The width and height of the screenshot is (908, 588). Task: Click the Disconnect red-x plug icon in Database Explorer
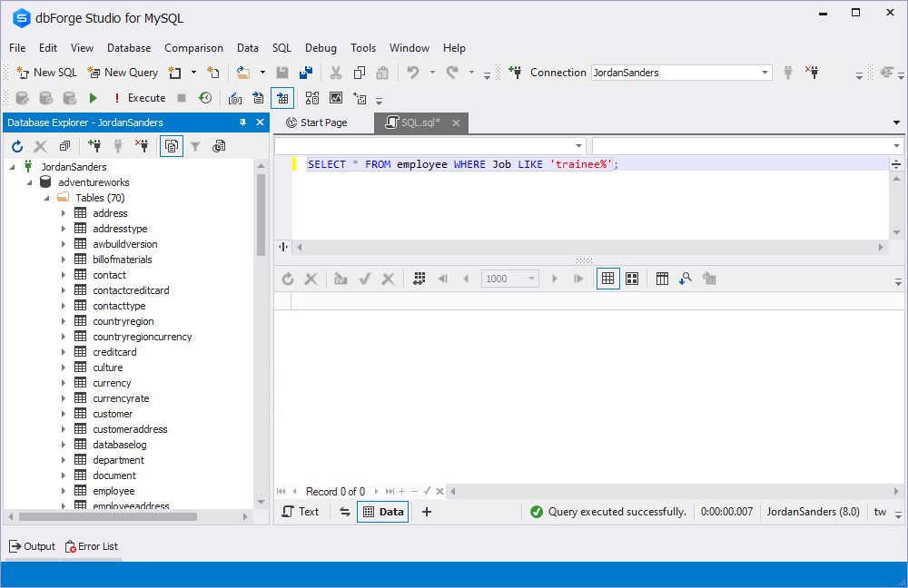142,146
